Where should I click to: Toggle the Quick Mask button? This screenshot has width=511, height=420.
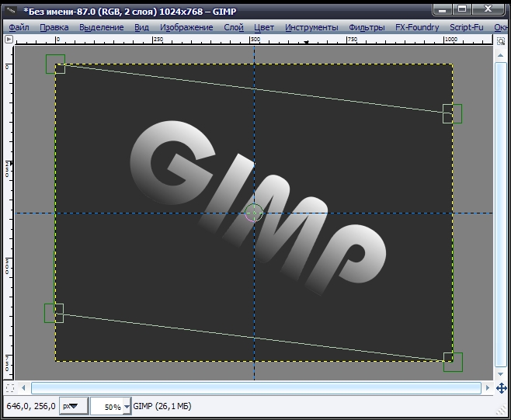pyautogui.click(x=9, y=387)
